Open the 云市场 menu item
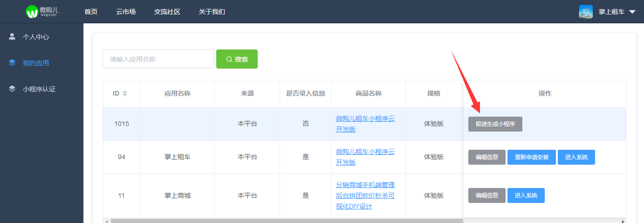The height and width of the screenshot is (223, 644). click(126, 12)
